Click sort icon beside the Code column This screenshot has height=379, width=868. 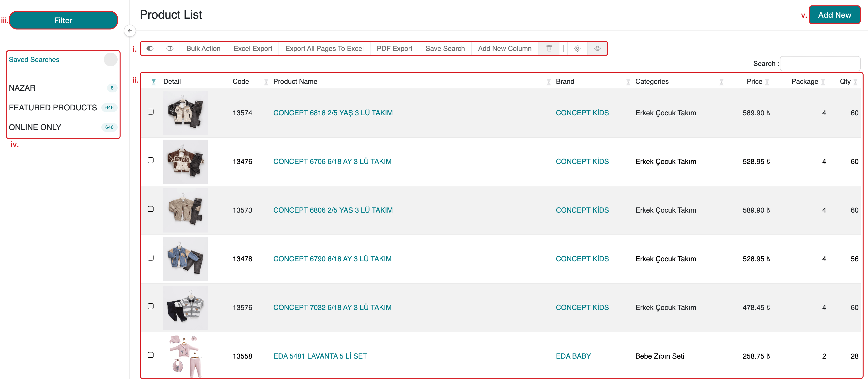pyautogui.click(x=266, y=82)
